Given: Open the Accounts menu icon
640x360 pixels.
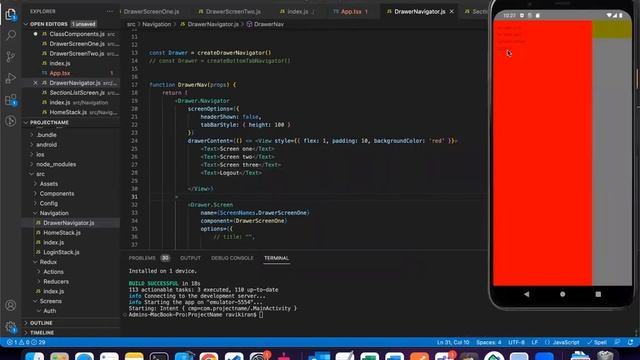Looking at the screenshot, I should click(11, 305).
